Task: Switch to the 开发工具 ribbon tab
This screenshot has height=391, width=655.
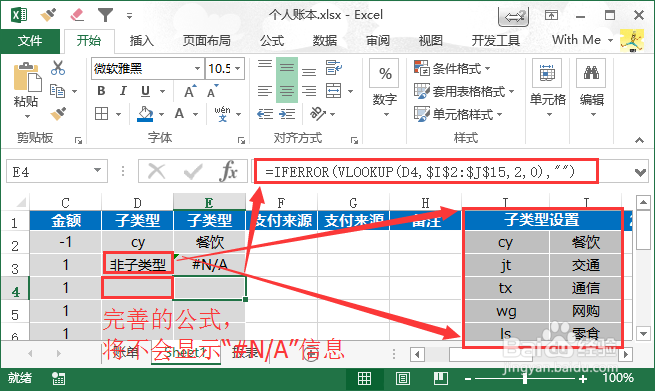Action: (x=495, y=41)
